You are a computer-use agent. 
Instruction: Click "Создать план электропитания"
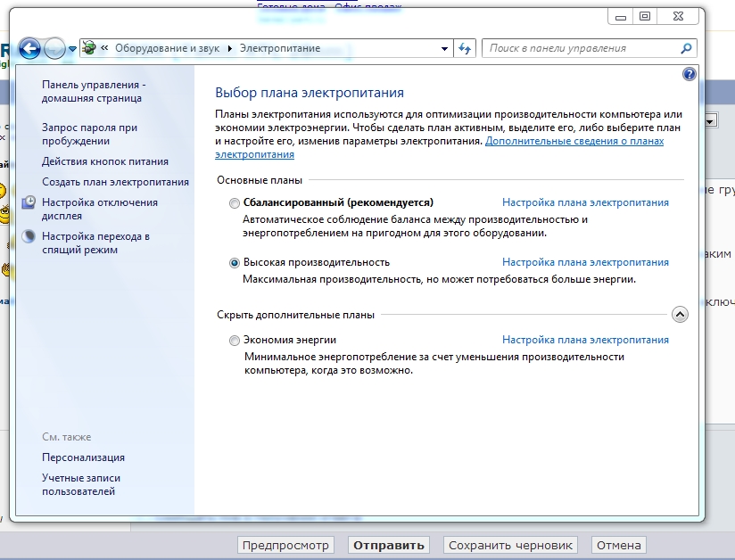coord(115,182)
